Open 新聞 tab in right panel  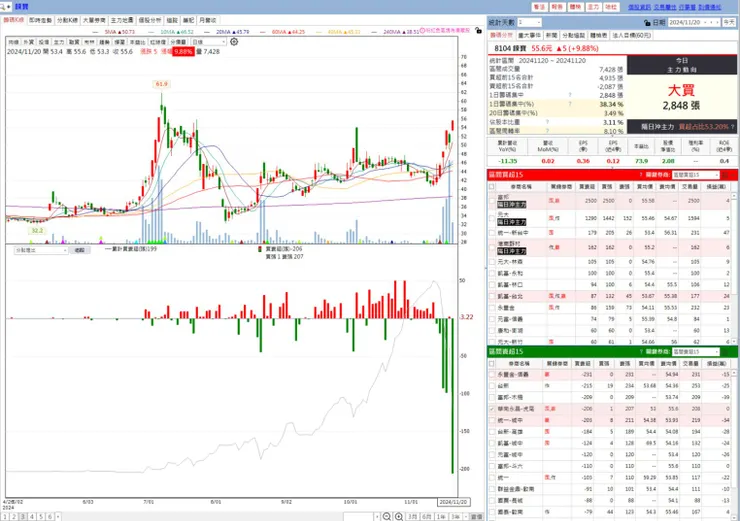[551, 35]
